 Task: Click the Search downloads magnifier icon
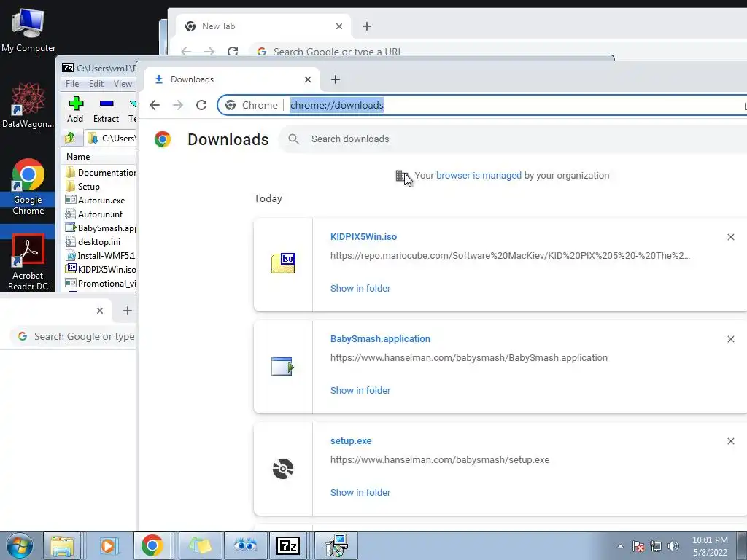pos(294,139)
